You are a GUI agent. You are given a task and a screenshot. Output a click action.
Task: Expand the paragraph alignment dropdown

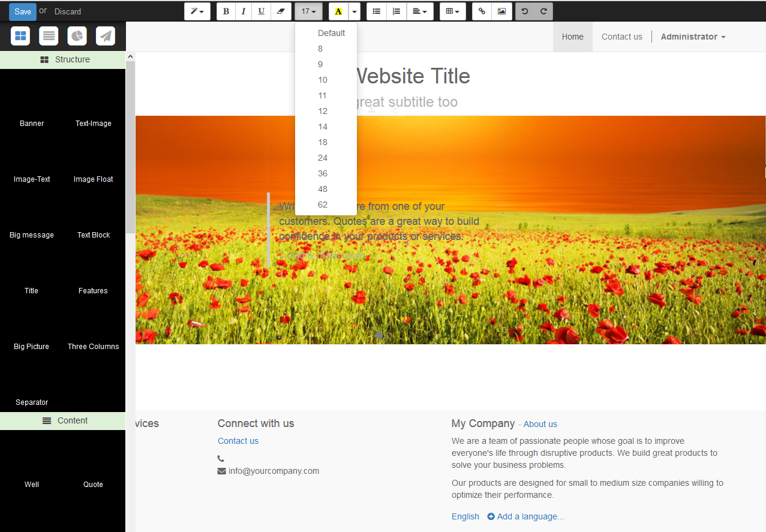point(420,11)
